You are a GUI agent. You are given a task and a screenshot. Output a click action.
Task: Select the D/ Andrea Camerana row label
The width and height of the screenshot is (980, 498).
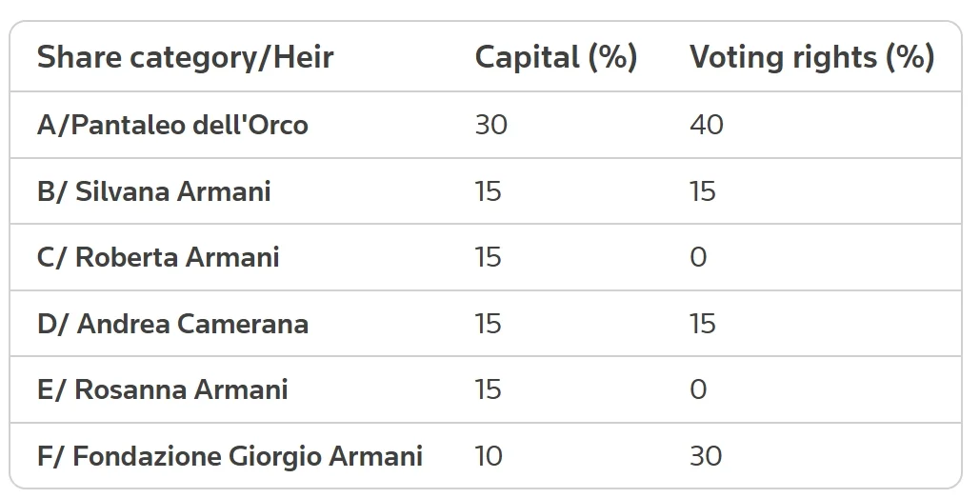172,324
